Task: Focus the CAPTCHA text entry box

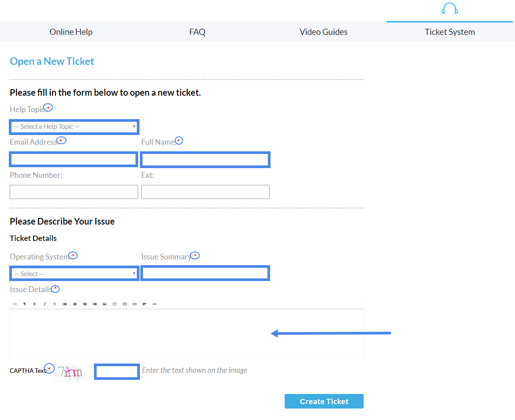Action: pos(117,372)
